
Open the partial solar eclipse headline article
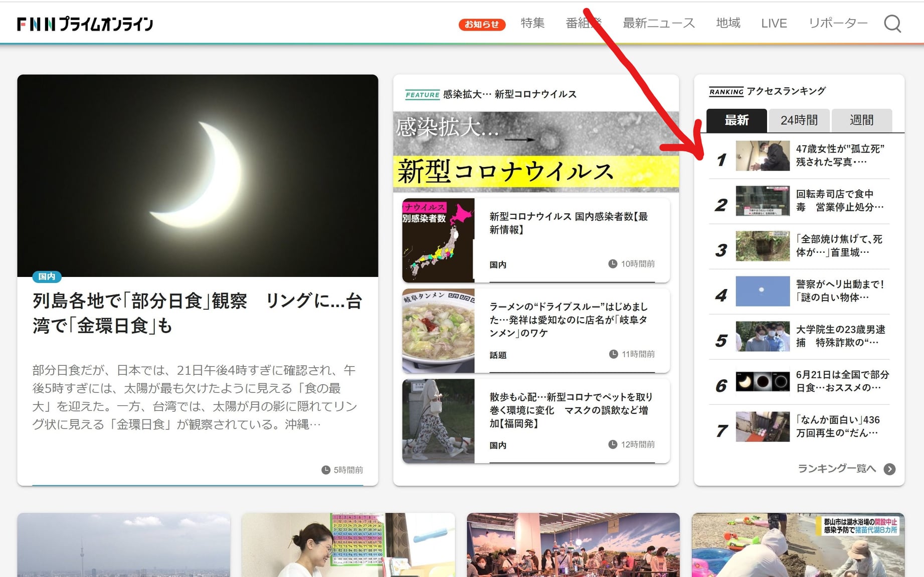(x=197, y=313)
